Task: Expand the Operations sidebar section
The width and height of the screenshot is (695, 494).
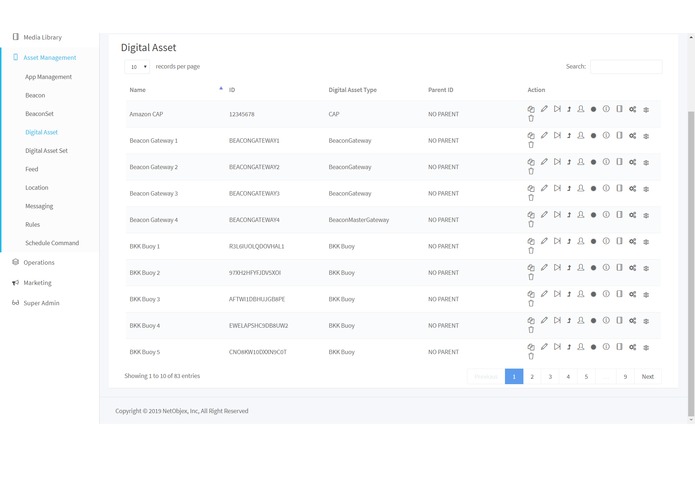Action: (39, 262)
